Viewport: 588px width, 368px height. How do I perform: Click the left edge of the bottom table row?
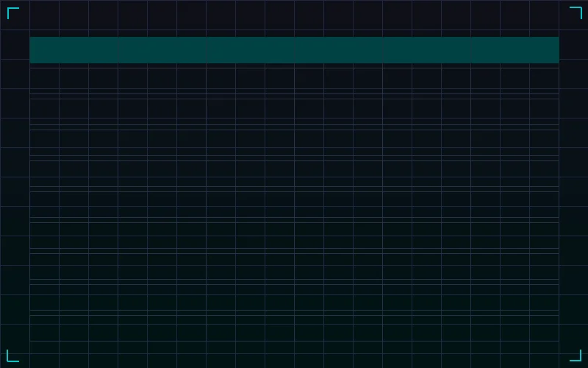point(34,328)
